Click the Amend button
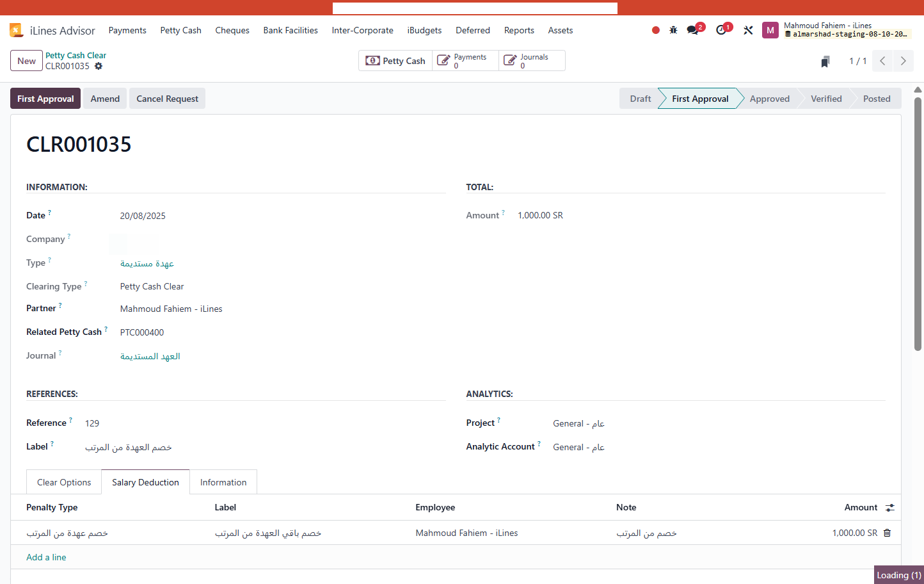924x584 pixels. click(105, 99)
